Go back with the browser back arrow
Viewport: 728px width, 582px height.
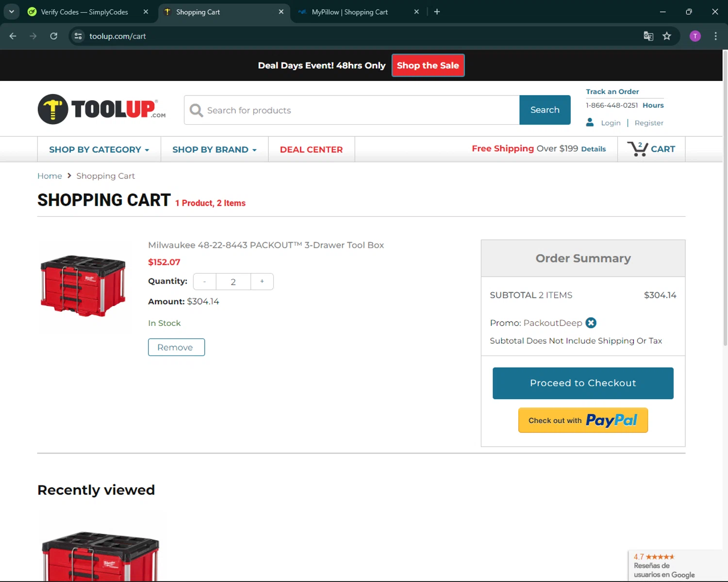tap(13, 36)
